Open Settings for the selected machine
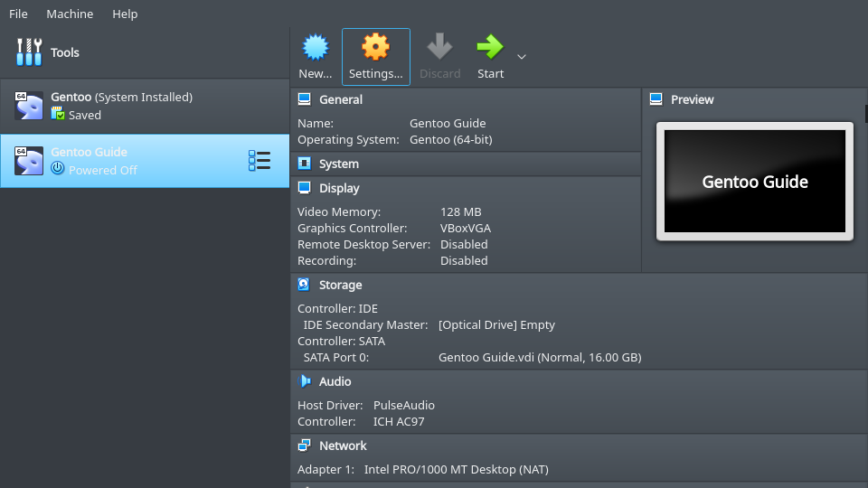 (x=375, y=47)
